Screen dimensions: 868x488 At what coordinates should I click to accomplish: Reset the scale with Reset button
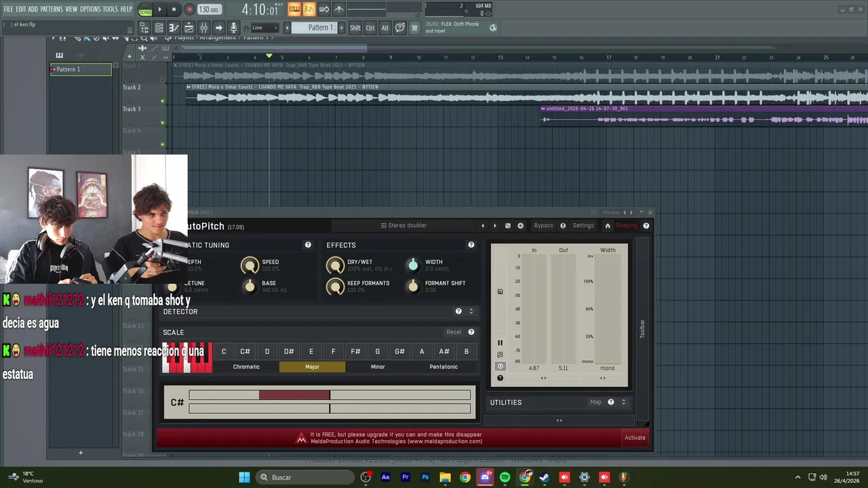point(454,332)
